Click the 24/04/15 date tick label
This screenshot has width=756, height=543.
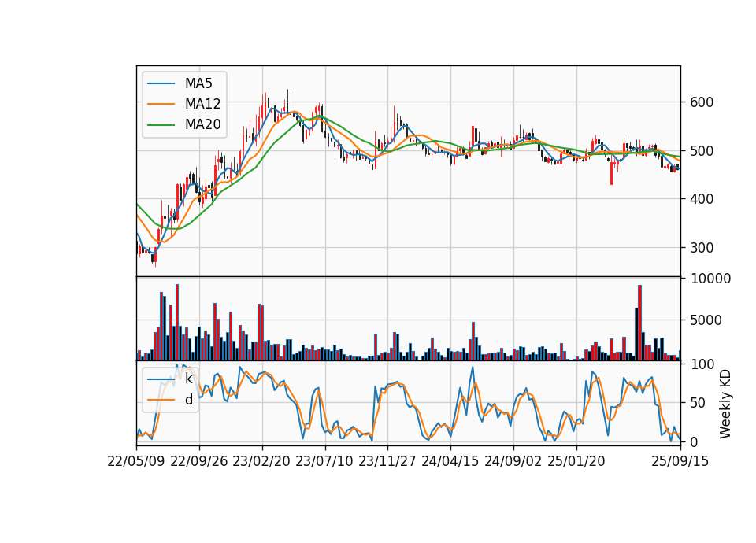(450, 461)
